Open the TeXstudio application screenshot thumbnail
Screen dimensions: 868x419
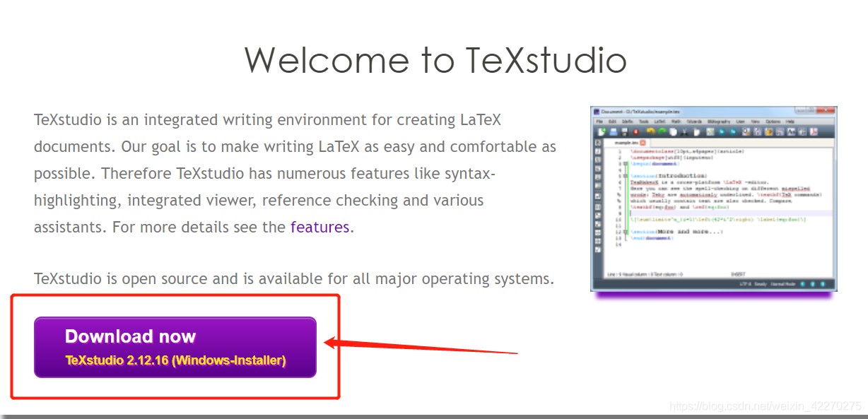tap(714, 199)
